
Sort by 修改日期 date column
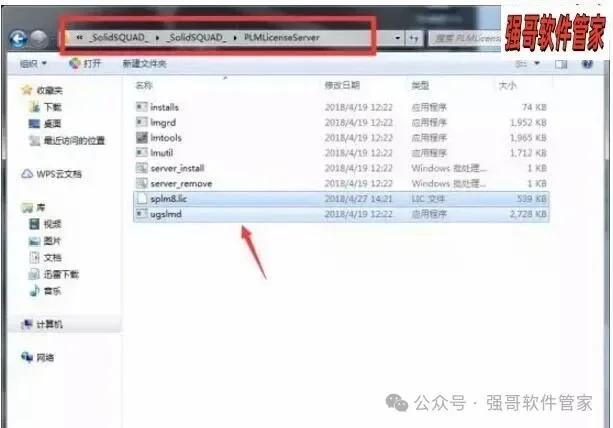342,85
